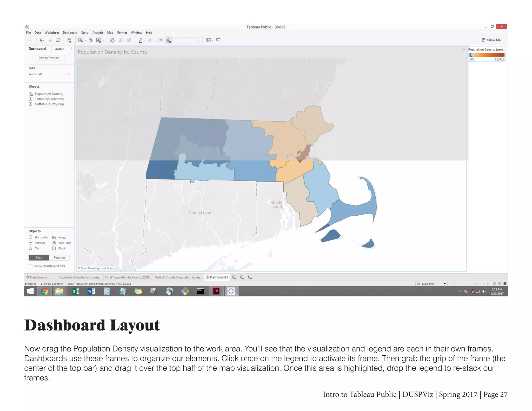Open the Size Automatic dropdown
This screenshot has width=532, height=411.
tap(49, 74)
